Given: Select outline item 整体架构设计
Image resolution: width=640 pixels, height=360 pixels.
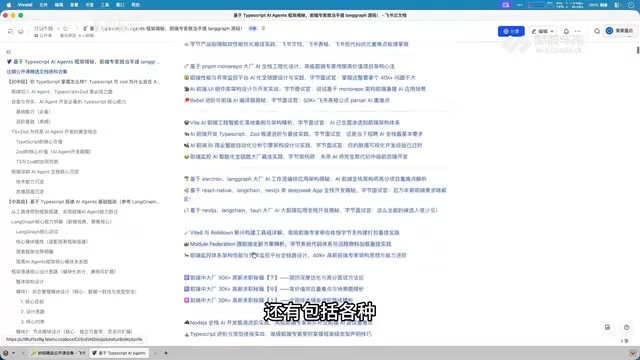Looking at the screenshot, I should [x=30, y=282].
